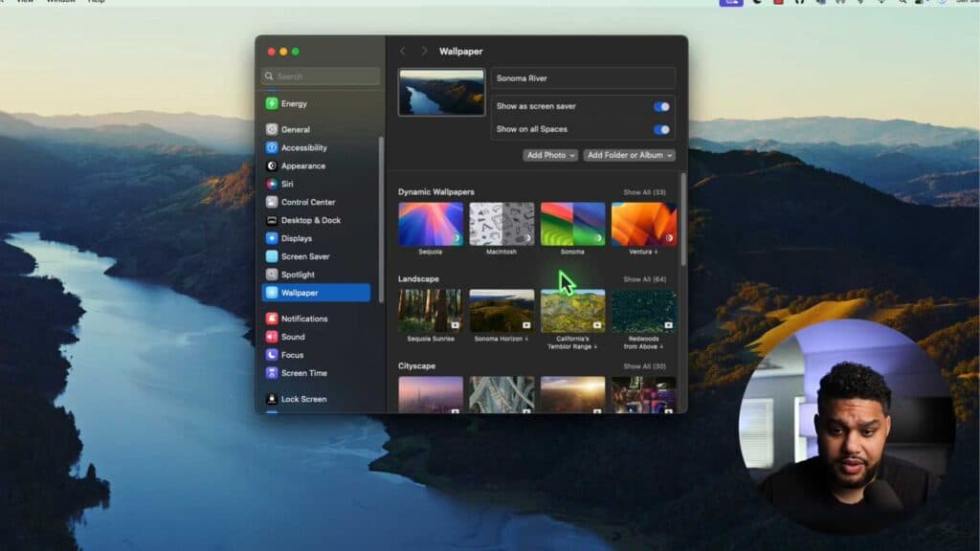Click the Dynamic Wallpapers heading
This screenshot has height=551, width=980.
coord(436,192)
